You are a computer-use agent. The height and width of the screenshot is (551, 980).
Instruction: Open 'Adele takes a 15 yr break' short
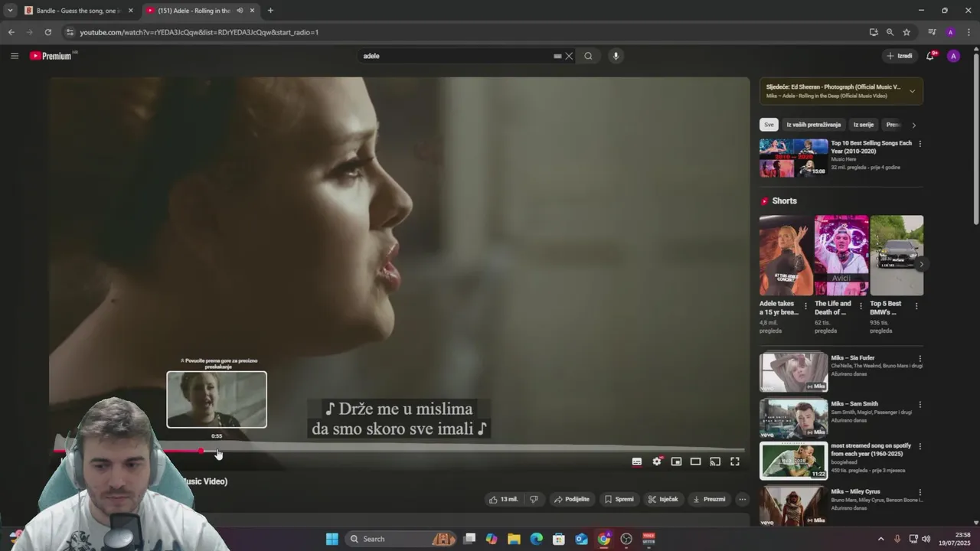click(x=786, y=255)
